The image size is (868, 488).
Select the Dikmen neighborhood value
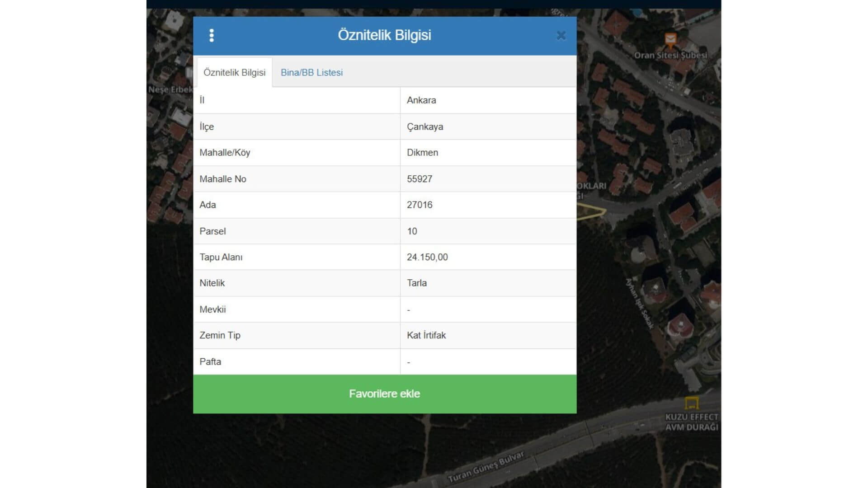422,153
